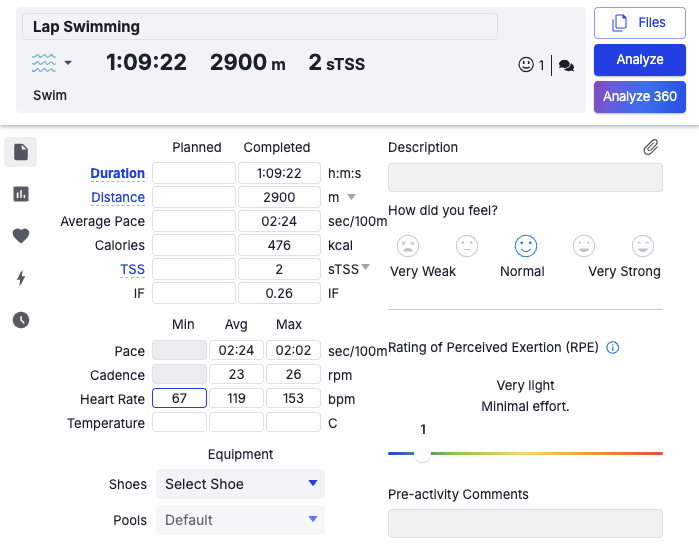
Task: Click the Temperature avg field
Action: (236, 422)
